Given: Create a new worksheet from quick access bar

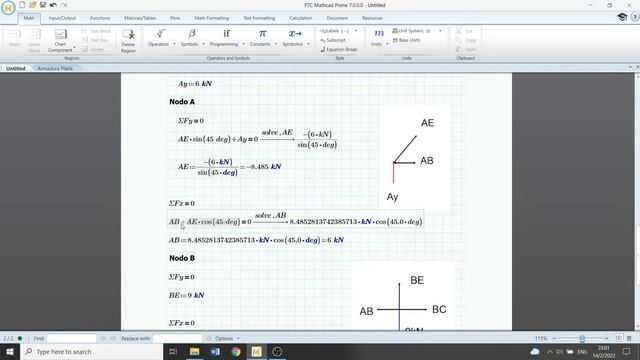Looking at the screenshot, I should click(x=22, y=5).
